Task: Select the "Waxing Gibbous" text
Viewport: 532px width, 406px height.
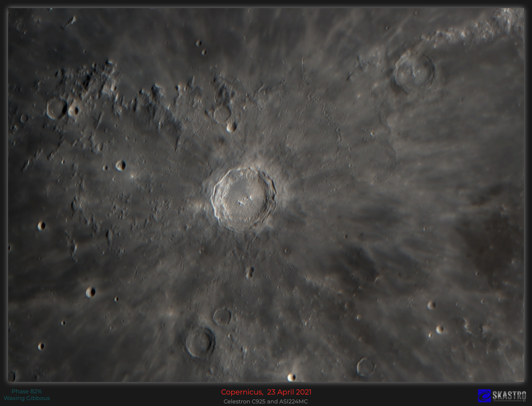Action: point(26,398)
